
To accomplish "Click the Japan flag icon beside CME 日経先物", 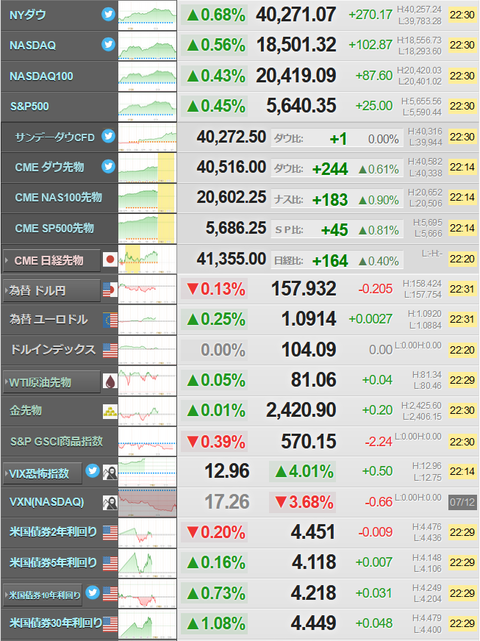I will 110,259.
